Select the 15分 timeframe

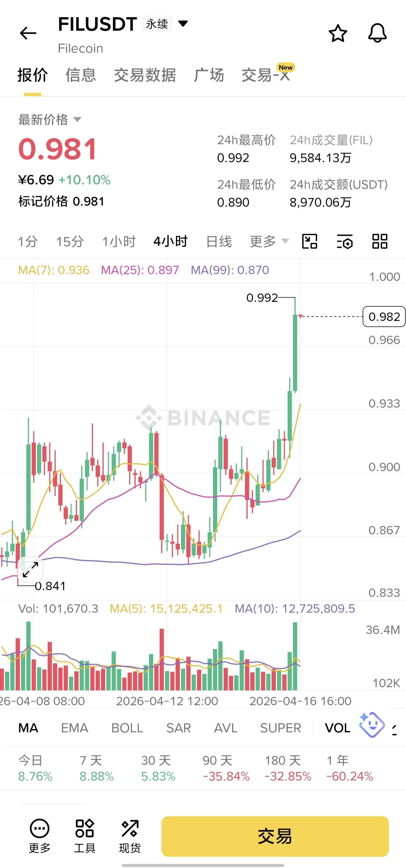[70, 241]
